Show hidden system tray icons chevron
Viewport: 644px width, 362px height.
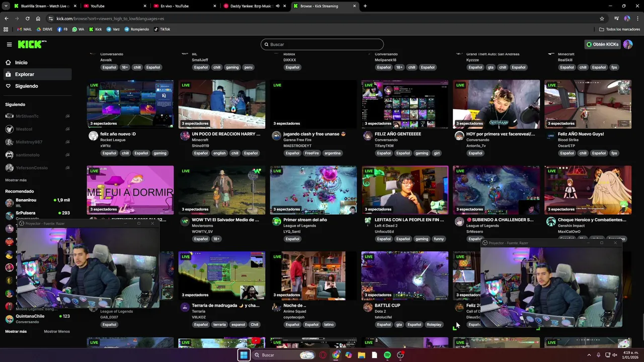coord(589,355)
